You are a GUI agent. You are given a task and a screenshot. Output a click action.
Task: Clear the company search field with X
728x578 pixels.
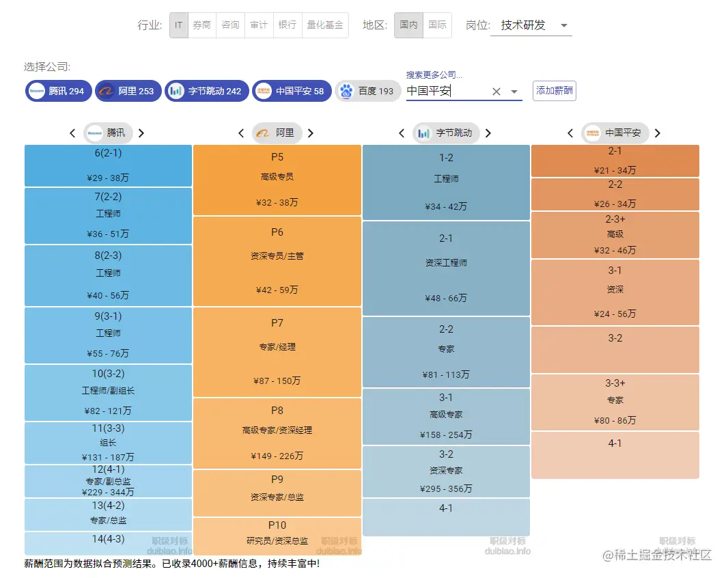pyautogui.click(x=496, y=92)
